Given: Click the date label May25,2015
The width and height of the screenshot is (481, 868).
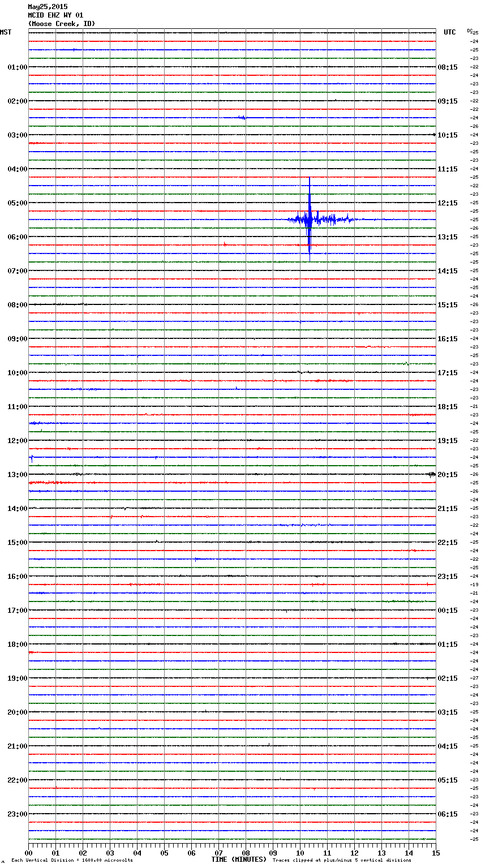Looking at the screenshot, I should click(48, 7).
